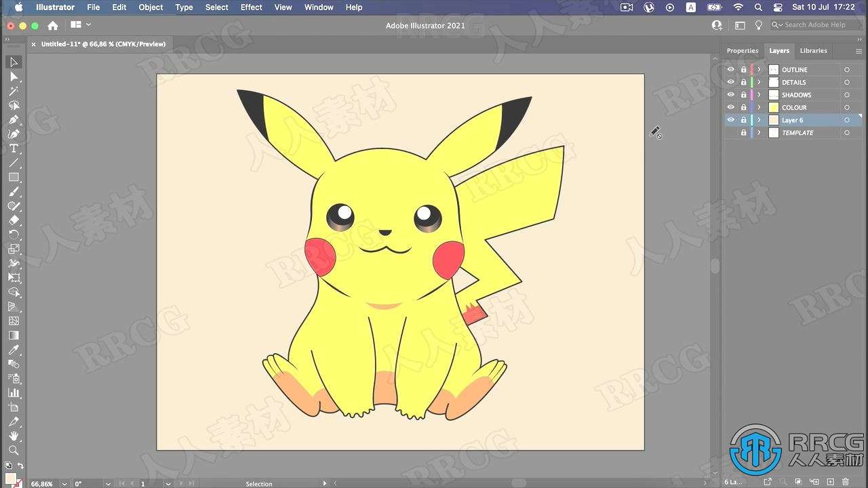The width and height of the screenshot is (868, 488).
Task: Select the Type tool
Action: (x=14, y=148)
